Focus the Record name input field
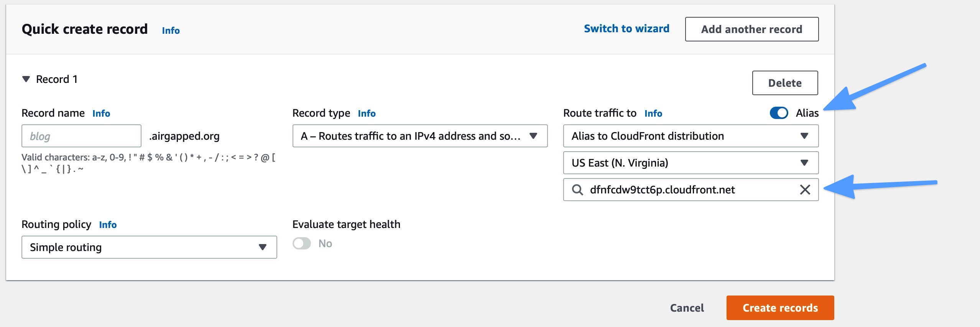The image size is (980, 327). tap(81, 136)
